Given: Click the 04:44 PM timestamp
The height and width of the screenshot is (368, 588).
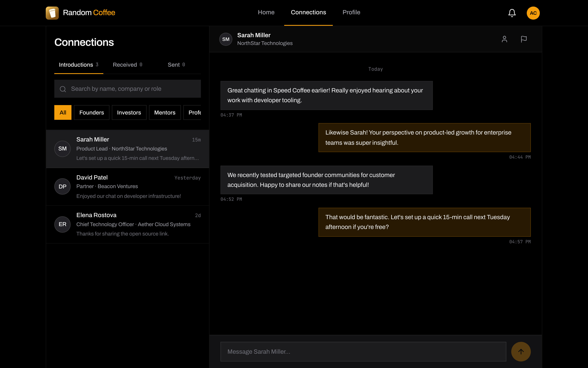Looking at the screenshot, I should point(520,157).
